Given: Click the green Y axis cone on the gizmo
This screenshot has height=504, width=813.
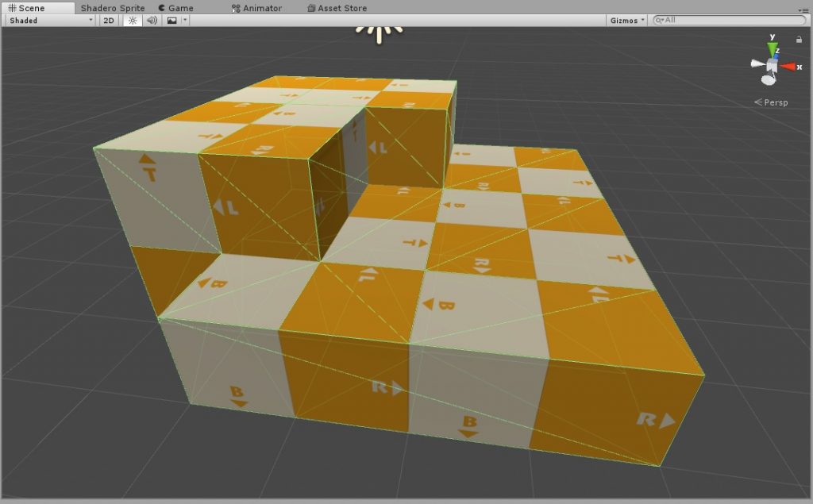Looking at the screenshot, I should (773, 48).
